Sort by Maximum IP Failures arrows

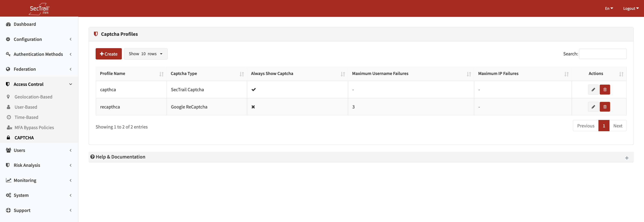click(x=566, y=74)
